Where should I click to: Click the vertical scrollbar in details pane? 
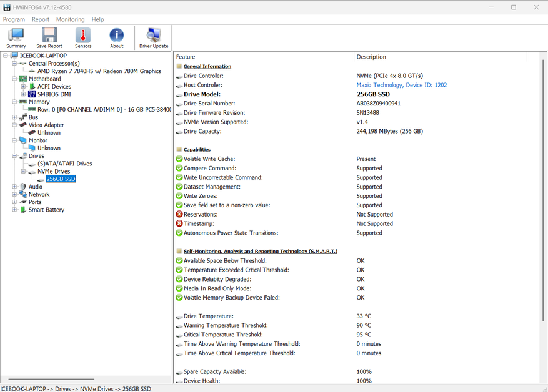pos(543,190)
